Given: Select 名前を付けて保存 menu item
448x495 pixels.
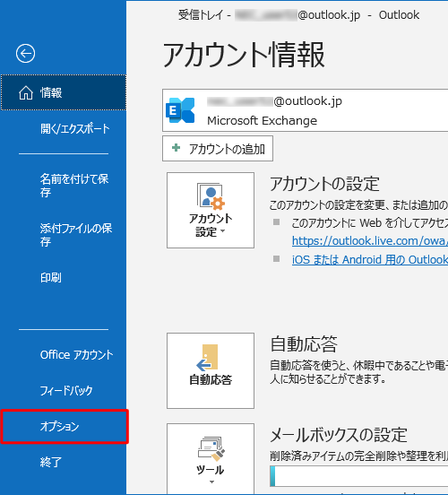Looking at the screenshot, I should tap(74, 186).
